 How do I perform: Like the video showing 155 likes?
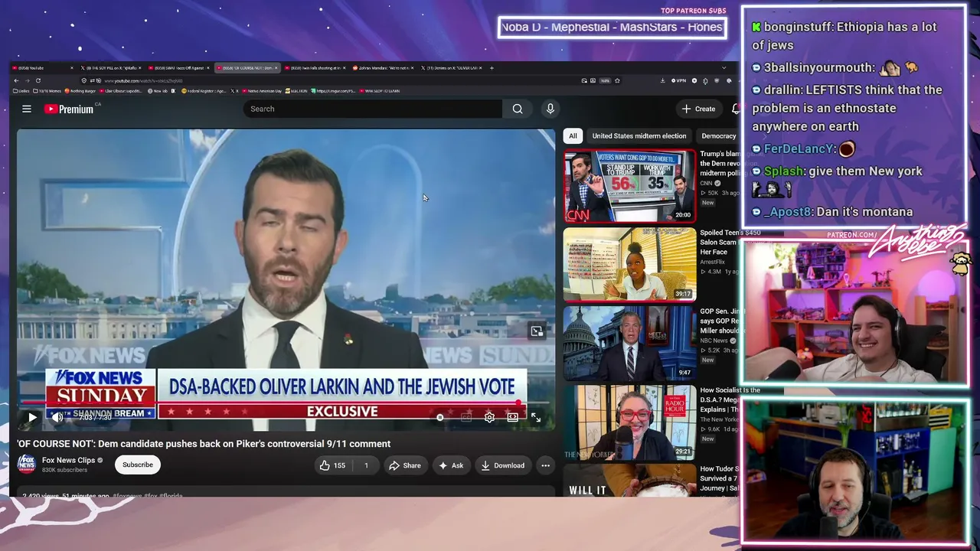pos(332,465)
